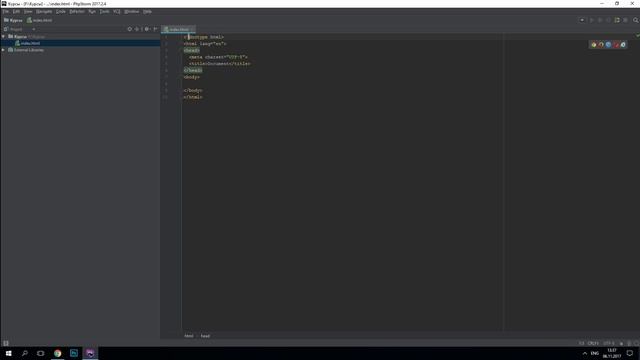Open the Refactor menu
640x360 pixels.
pos(77,11)
